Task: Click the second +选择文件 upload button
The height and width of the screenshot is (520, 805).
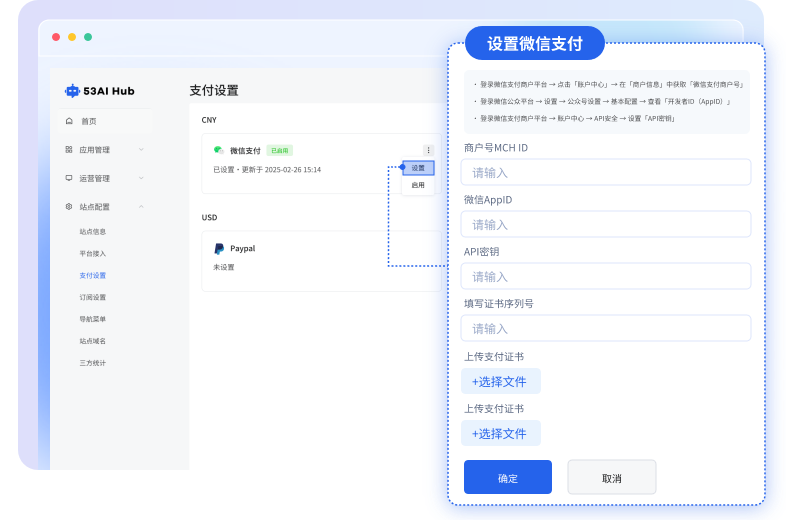Action: coord(501,433)
